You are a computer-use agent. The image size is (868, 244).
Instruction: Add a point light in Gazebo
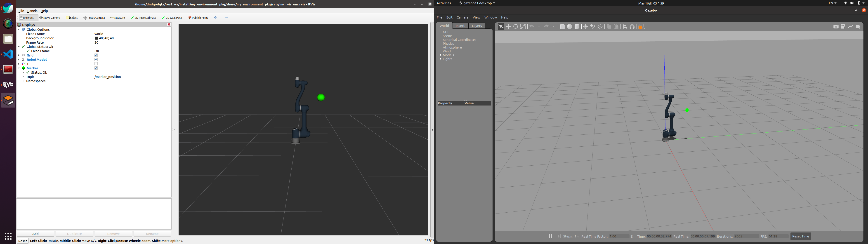586,27
